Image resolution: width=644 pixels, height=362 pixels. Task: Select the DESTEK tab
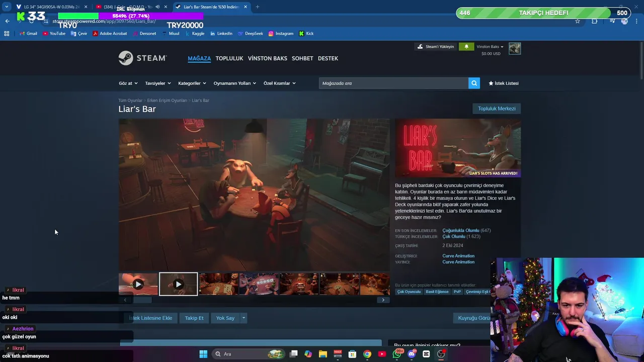[x=328, y=58]
